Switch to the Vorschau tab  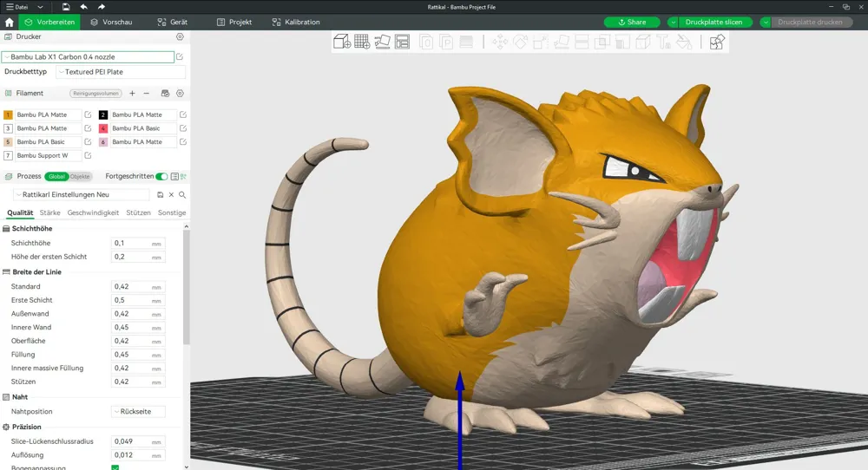[111, 23]
